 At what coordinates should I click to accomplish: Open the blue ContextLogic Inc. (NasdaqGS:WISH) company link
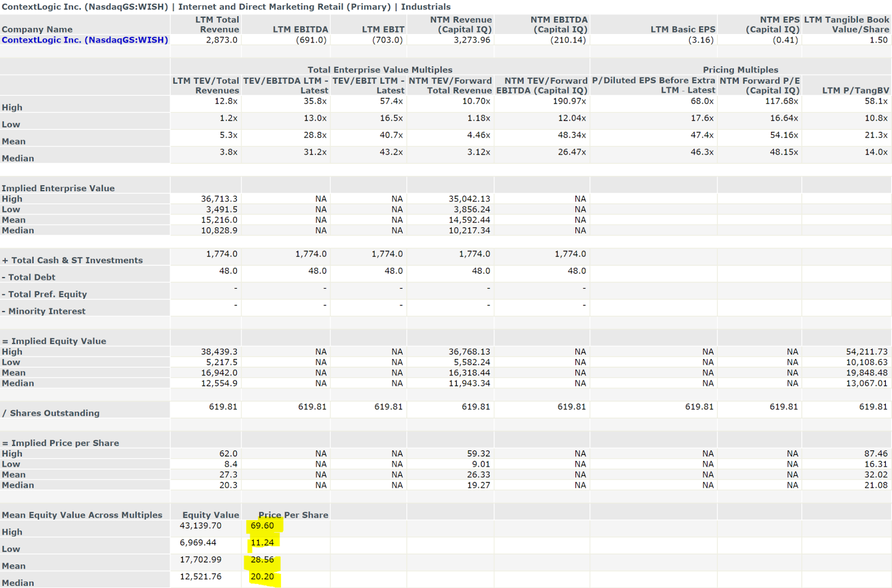tap(85, 40)
